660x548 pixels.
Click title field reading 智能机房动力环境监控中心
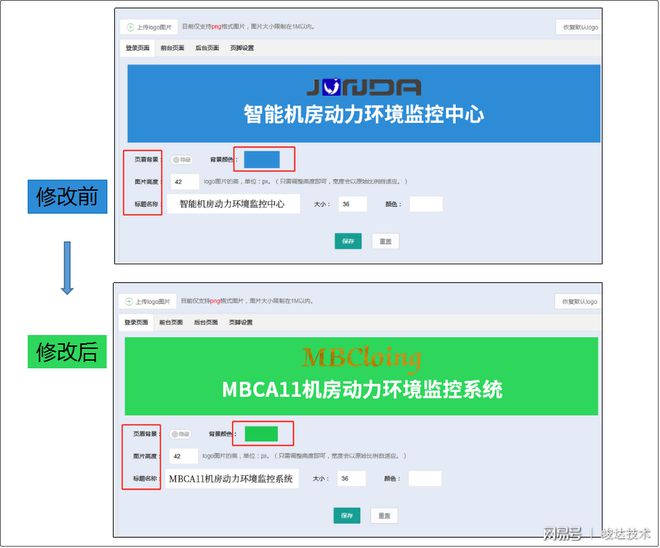[x=234, y=204]
